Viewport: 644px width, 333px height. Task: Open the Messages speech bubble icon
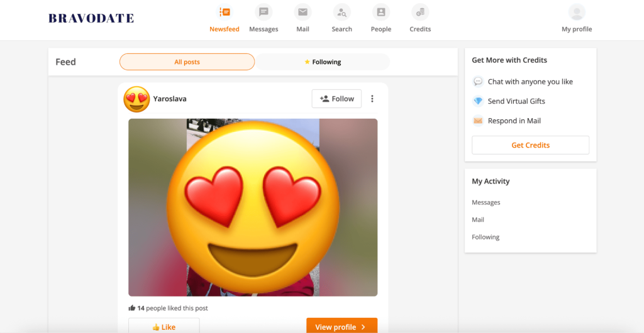264,13
